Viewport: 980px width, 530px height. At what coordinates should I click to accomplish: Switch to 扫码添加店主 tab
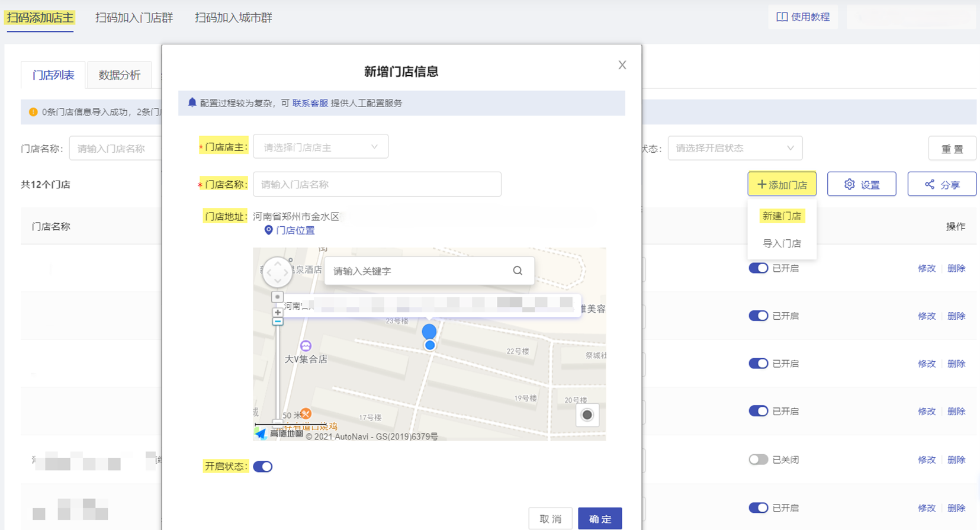40,18
